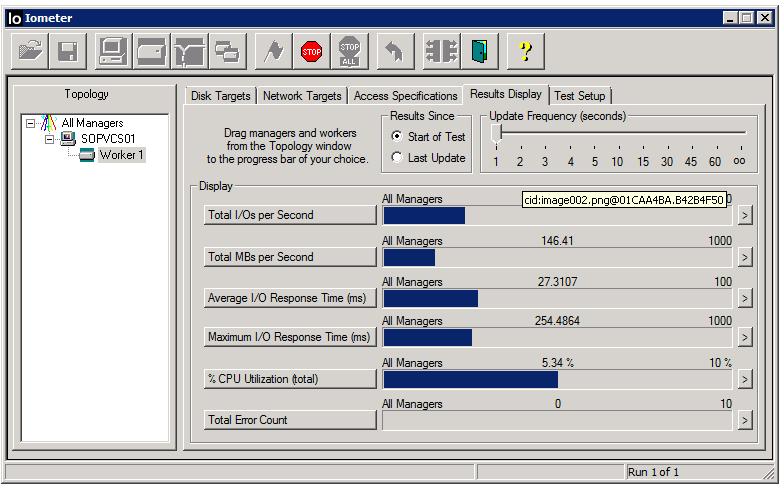
Task: Click the 27.3107 response time value
Action: pos(557,282)
